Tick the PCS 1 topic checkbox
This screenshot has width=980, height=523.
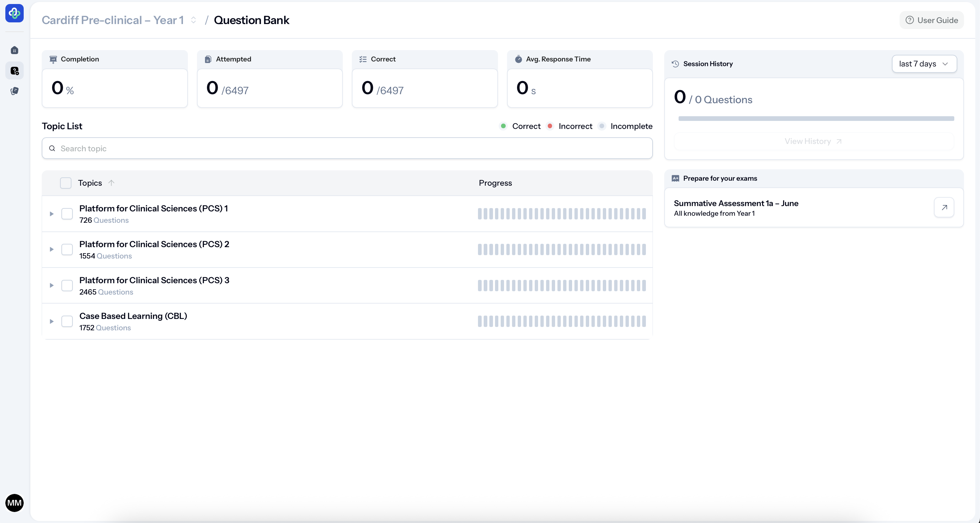(67, 214)
